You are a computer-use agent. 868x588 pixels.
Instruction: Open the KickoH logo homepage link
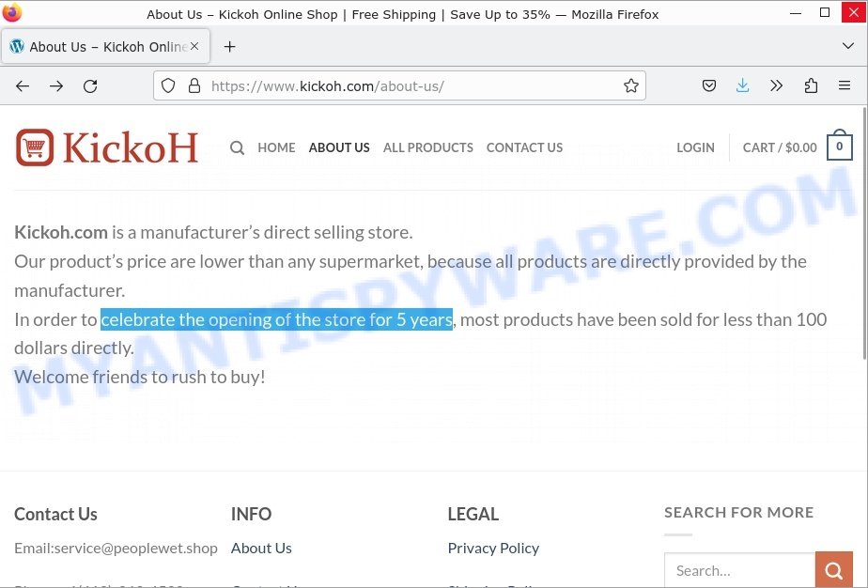pyautogui.click(x=107, y=147)
